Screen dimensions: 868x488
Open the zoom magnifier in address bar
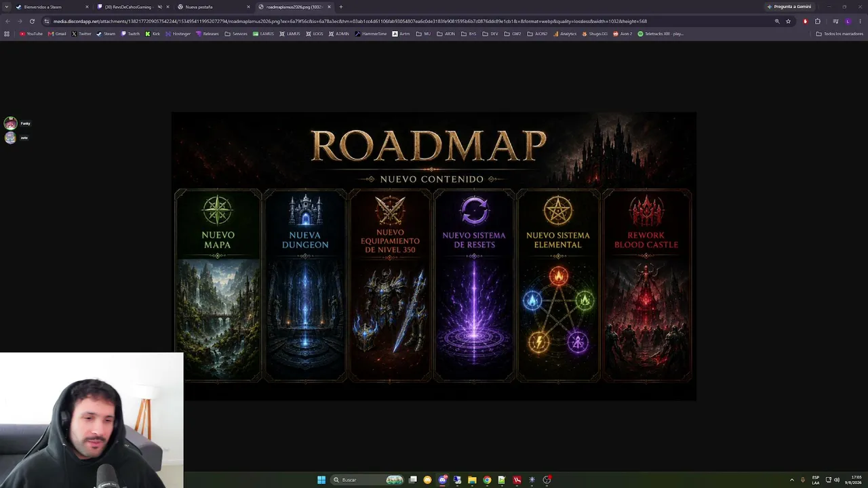[777, 21]
